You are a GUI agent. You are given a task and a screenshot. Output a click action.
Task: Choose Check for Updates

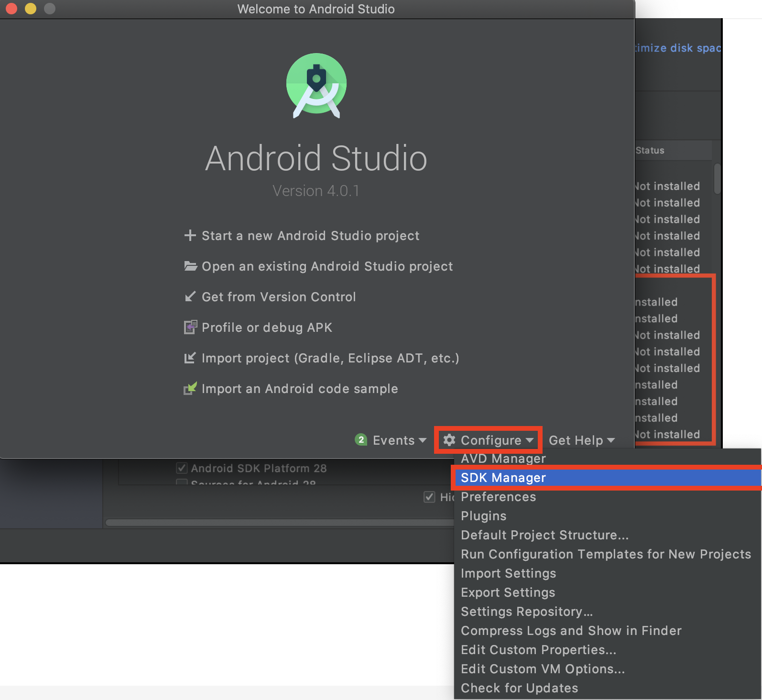607,688
